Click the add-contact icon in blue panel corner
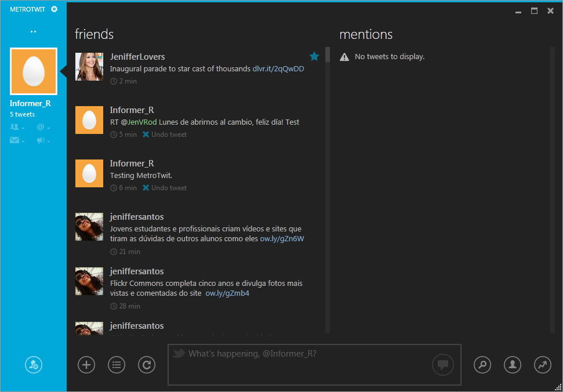Screen dimensions: 563x392 click(x=33, y=365)
